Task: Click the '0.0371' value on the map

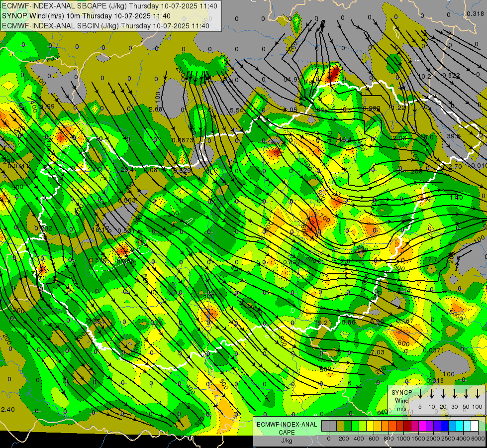Action: [434, 350]
